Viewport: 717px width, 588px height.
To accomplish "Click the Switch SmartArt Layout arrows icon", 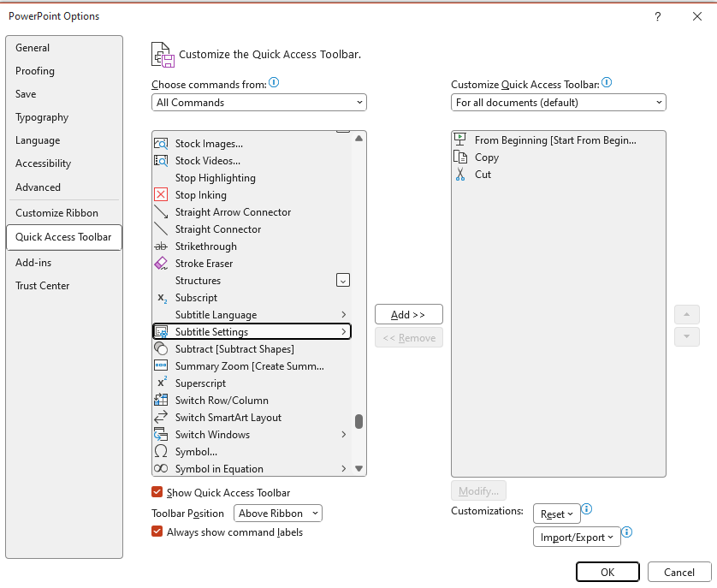I will (x=161, y=418).
